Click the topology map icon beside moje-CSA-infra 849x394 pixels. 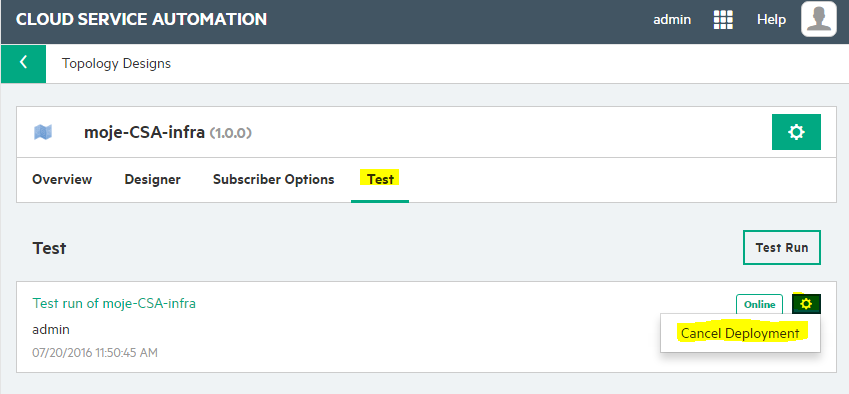pyautogui.click(x=43, y=132)
